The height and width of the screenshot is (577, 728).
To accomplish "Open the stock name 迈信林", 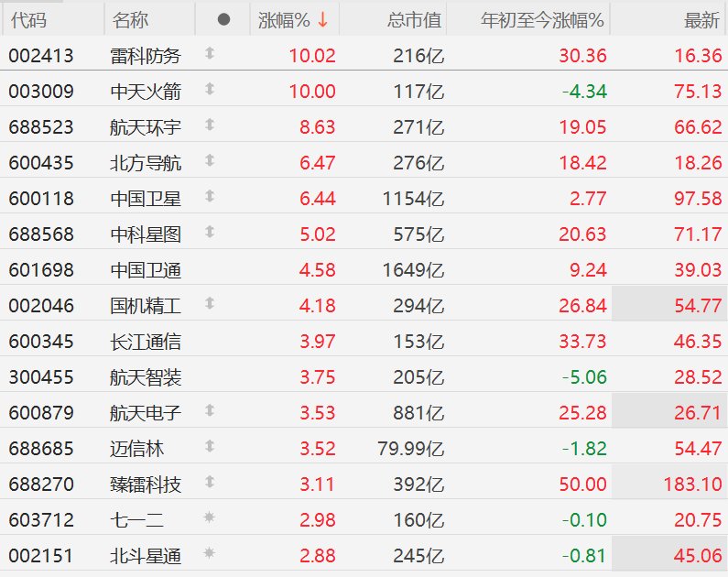I will tap(137, 449).
